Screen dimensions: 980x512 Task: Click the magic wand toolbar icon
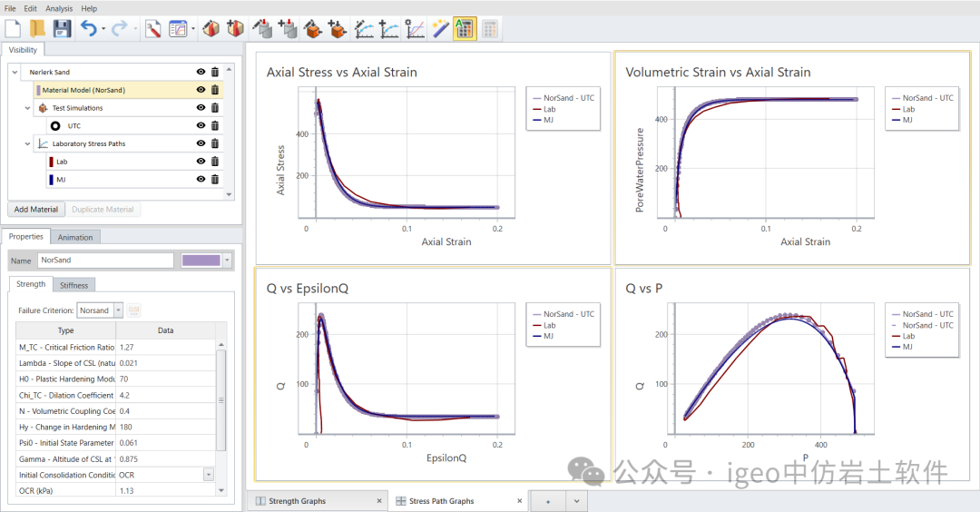(x=440, y=29)
